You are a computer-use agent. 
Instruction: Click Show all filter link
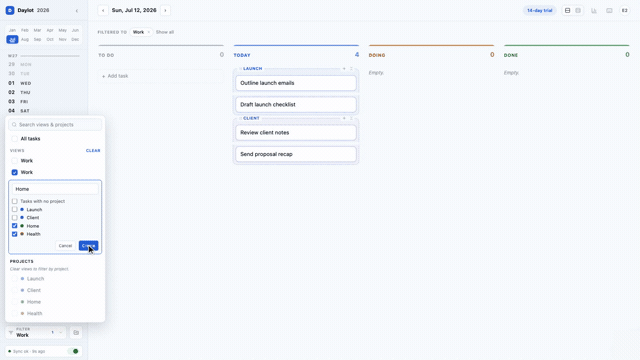[x=165, y=32]
